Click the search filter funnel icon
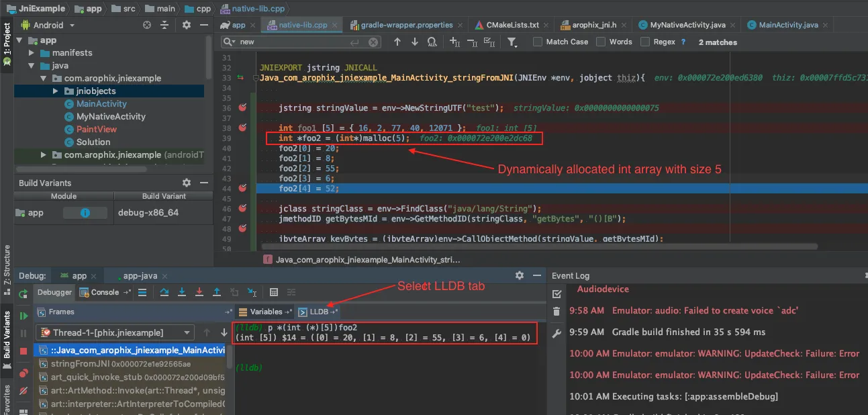 pyautogui.click(x=512, y=42)
